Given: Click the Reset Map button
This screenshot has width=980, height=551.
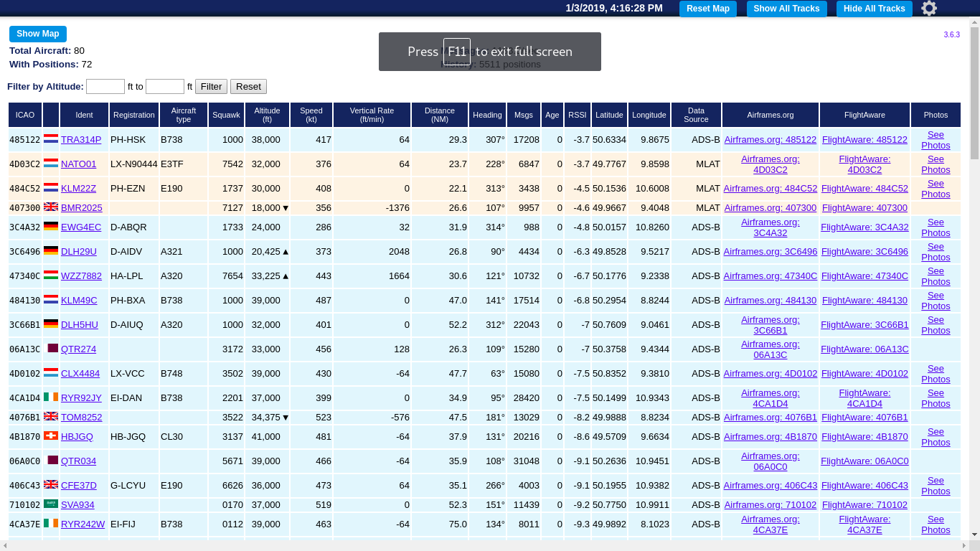Looking at the screenshot, I should (707, 9).
